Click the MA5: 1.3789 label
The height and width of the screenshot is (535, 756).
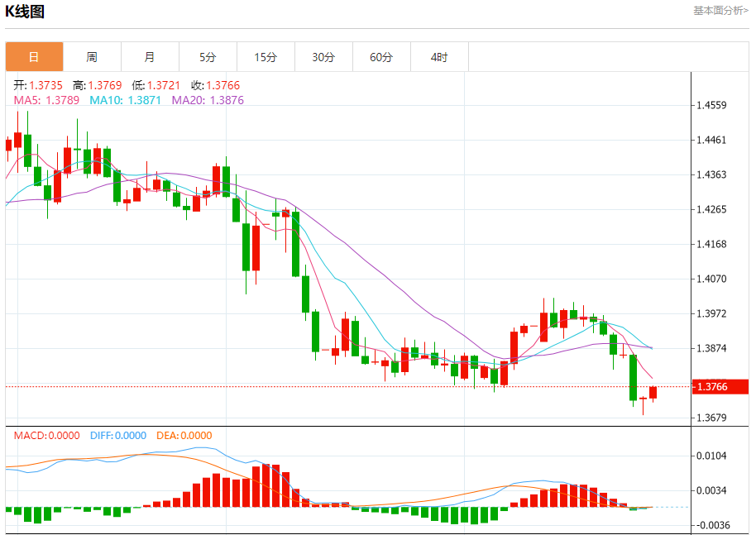tap(46, 100)
